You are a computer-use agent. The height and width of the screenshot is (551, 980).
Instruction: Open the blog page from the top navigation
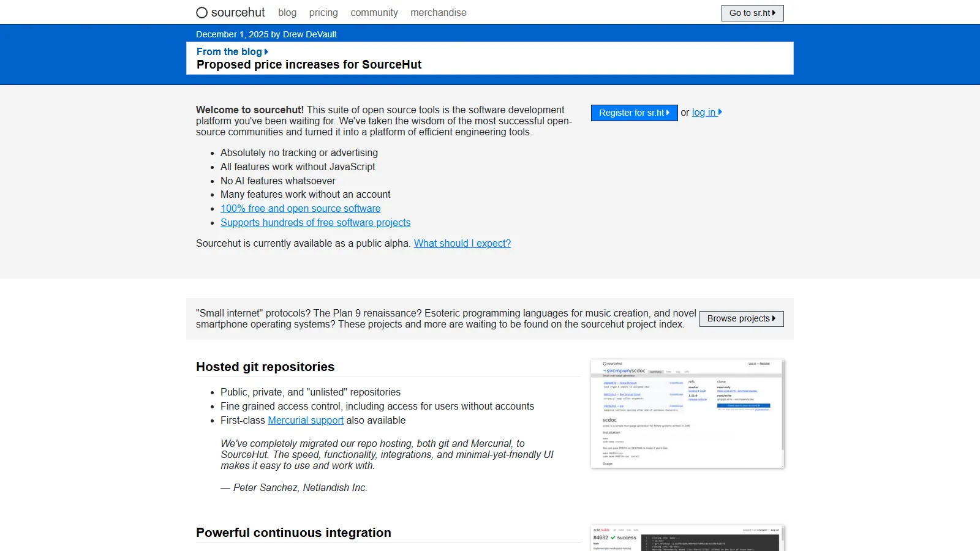click(x=287, y=12)
